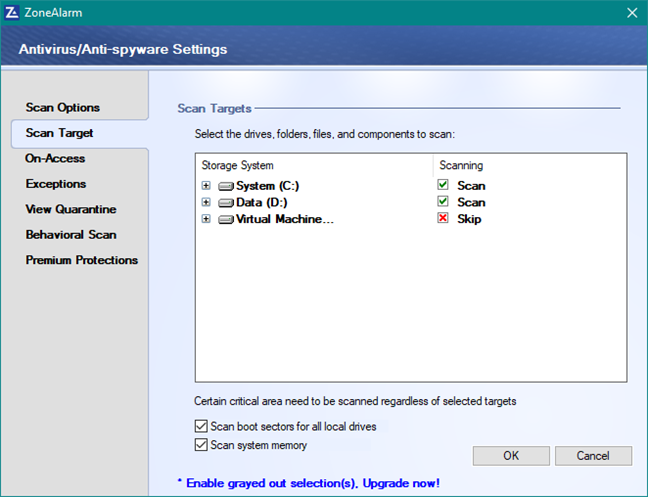Open the Behavioral Scan tab
Viewport: 648px width, 497px height.
pos(71,235)
